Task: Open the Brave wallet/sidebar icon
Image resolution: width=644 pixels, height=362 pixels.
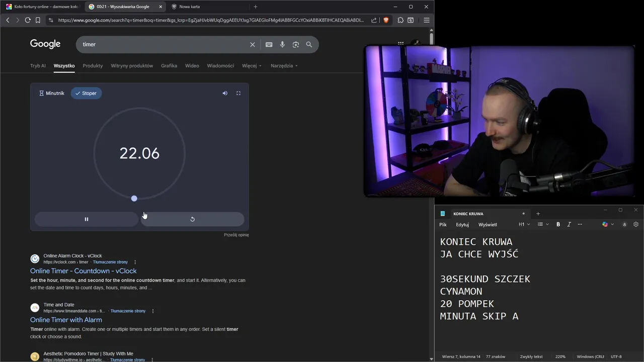Action: click(411, 20)
